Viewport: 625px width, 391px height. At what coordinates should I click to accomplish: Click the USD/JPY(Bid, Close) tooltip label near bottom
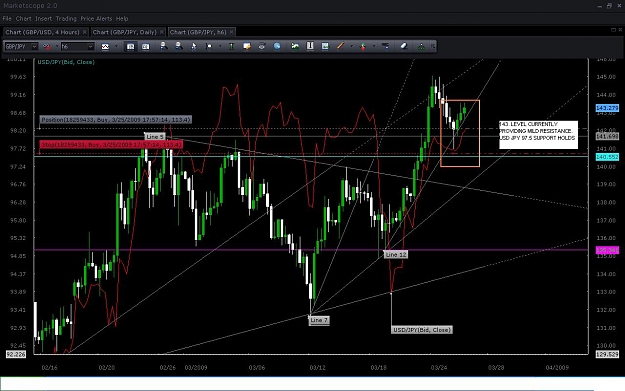pyautogui.click(x=422, y=330)
